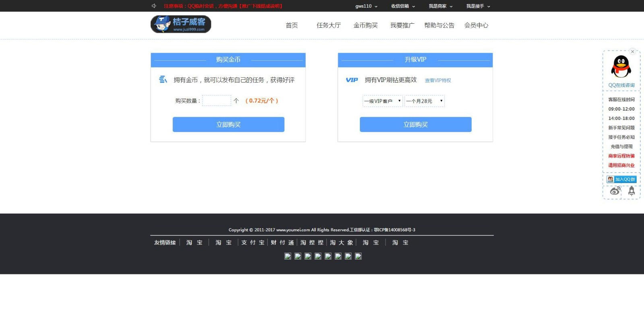This screenshot has height=309, width=644.
Task: Open the Weibo icon in sidebar
Action: click(x=615, y=191)
